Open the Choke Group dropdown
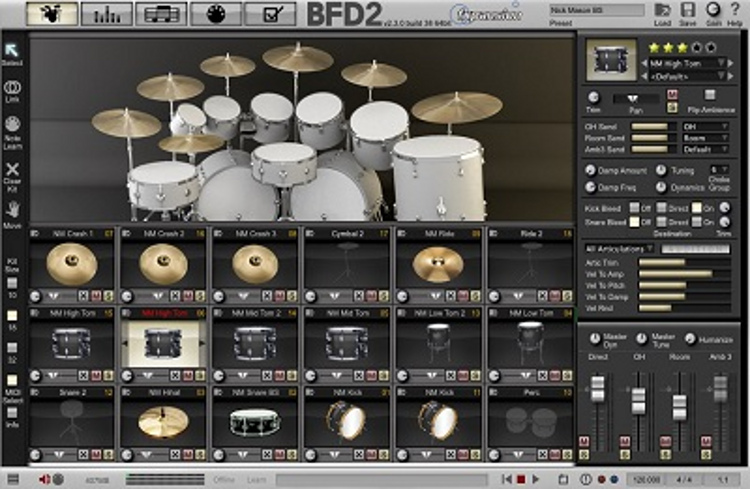 tap(719, 169)
